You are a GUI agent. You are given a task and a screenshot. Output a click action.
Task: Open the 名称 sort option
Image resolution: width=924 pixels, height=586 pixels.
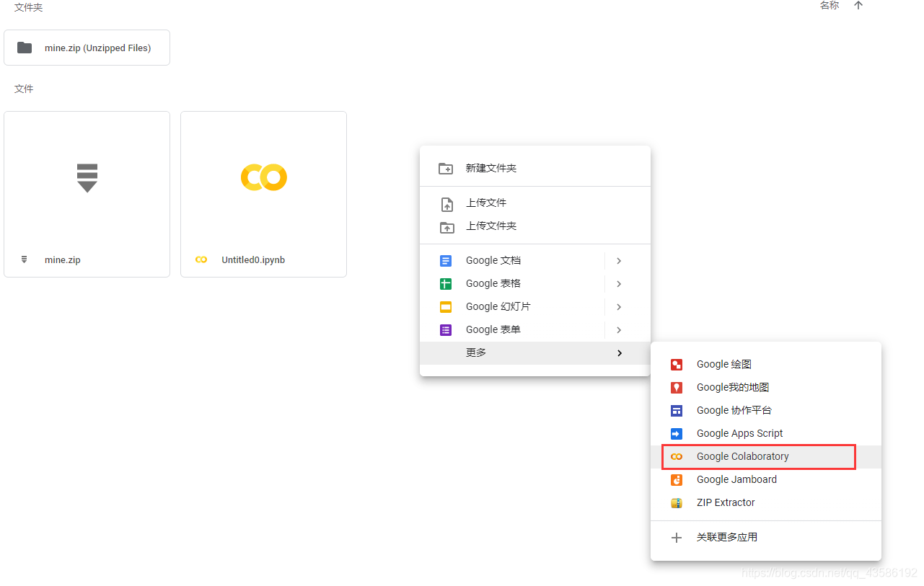click(x=830, y=6)
